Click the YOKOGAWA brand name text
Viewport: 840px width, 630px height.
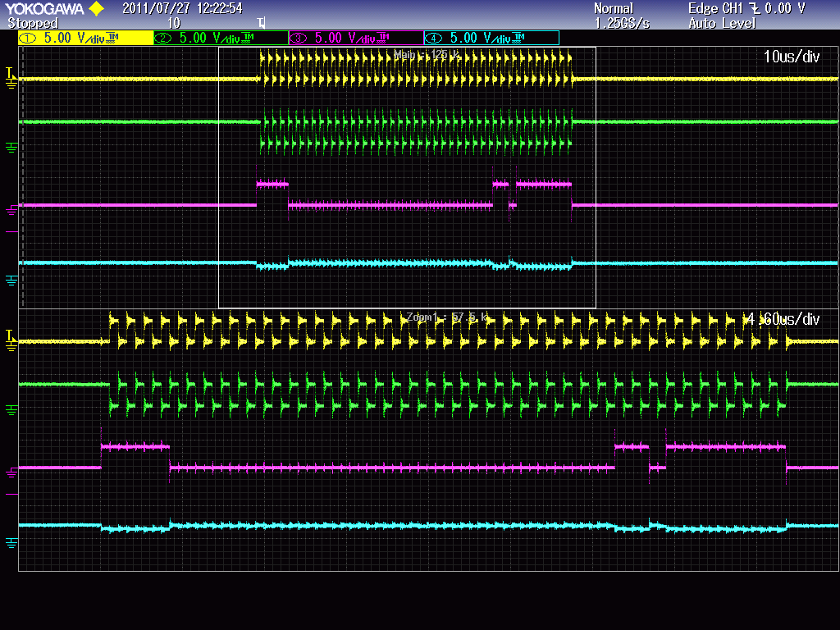click(x=44, y=8)
